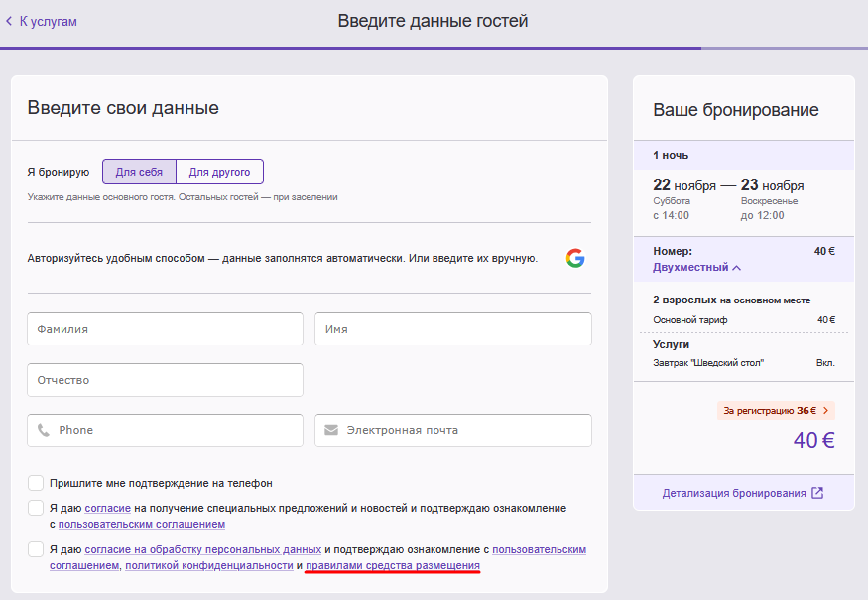
Task: Open согласие на обработку персональных данных link
Action: (202, 548)
